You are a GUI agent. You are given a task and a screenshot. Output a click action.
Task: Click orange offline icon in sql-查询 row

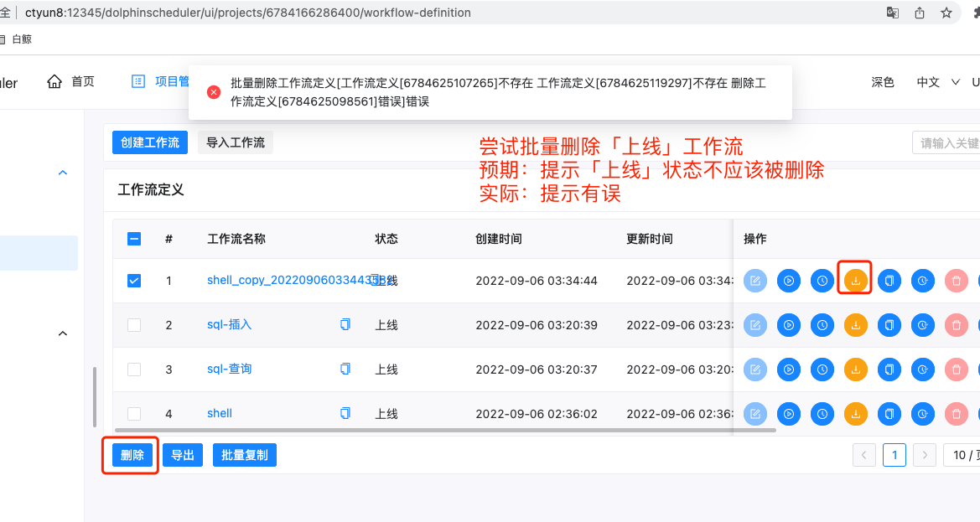click(x=856, y=370)
